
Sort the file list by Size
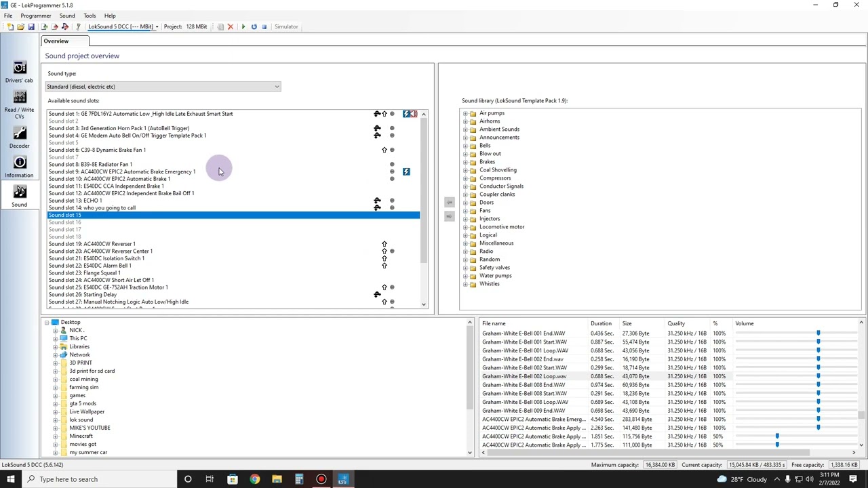click(x=643, y=323)
